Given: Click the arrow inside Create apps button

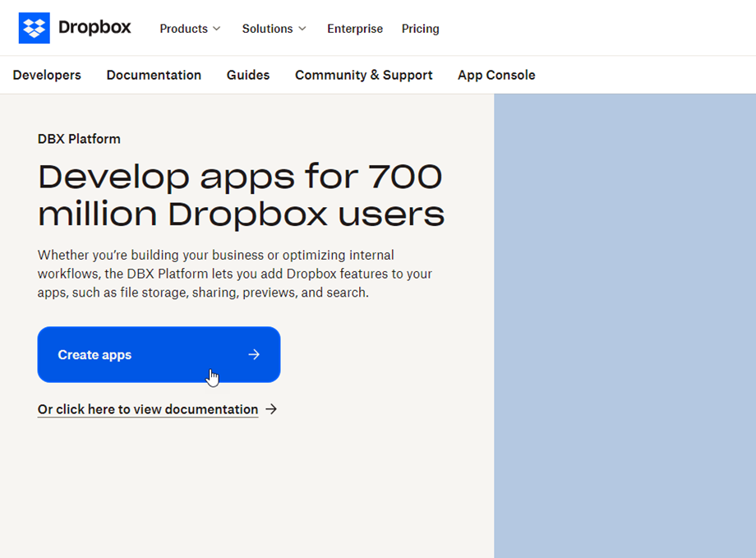Looking at the screenshot, I should [x=254, y=355].
